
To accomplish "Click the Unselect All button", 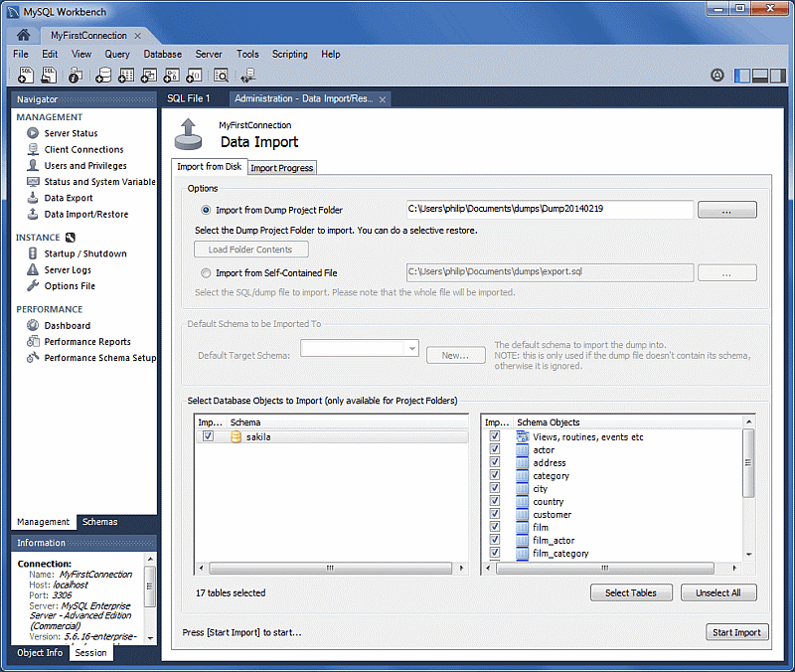I will coord(718,591).
